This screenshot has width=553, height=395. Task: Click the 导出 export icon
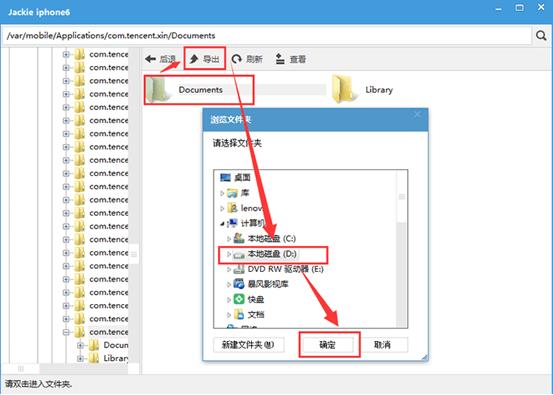tap(194, 59)
